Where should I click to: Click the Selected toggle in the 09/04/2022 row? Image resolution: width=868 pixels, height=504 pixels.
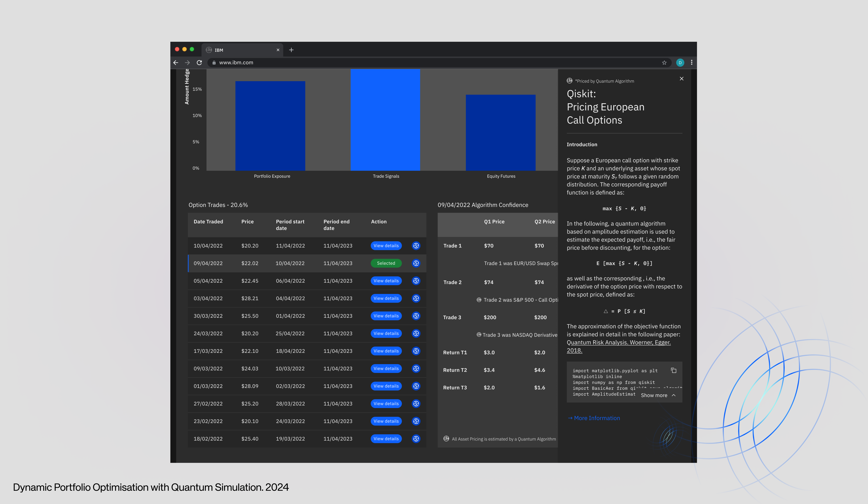click(386, 263)
